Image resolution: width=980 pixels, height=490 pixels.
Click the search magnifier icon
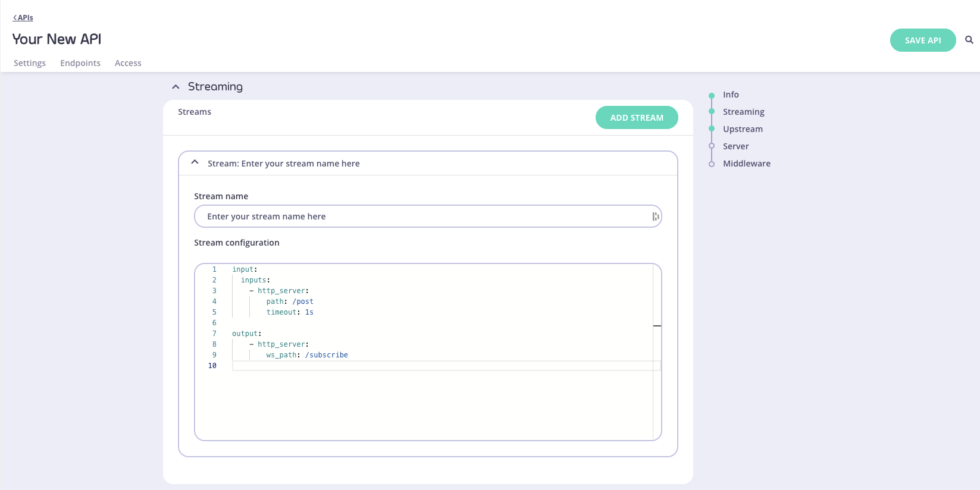coord(969,40)
